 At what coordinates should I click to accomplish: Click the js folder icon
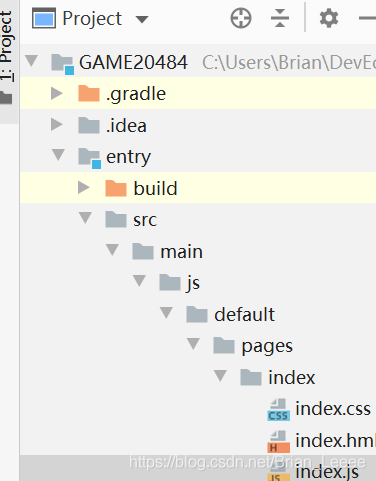click(170, 282)
